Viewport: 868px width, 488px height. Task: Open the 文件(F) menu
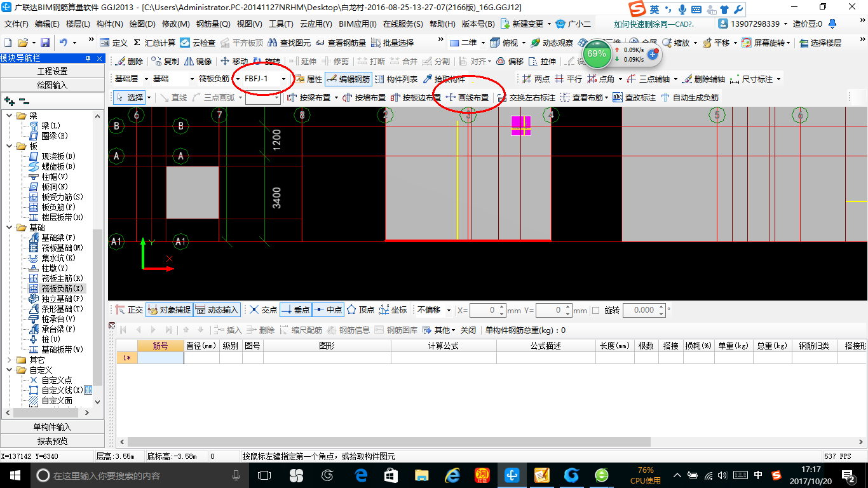17,24
